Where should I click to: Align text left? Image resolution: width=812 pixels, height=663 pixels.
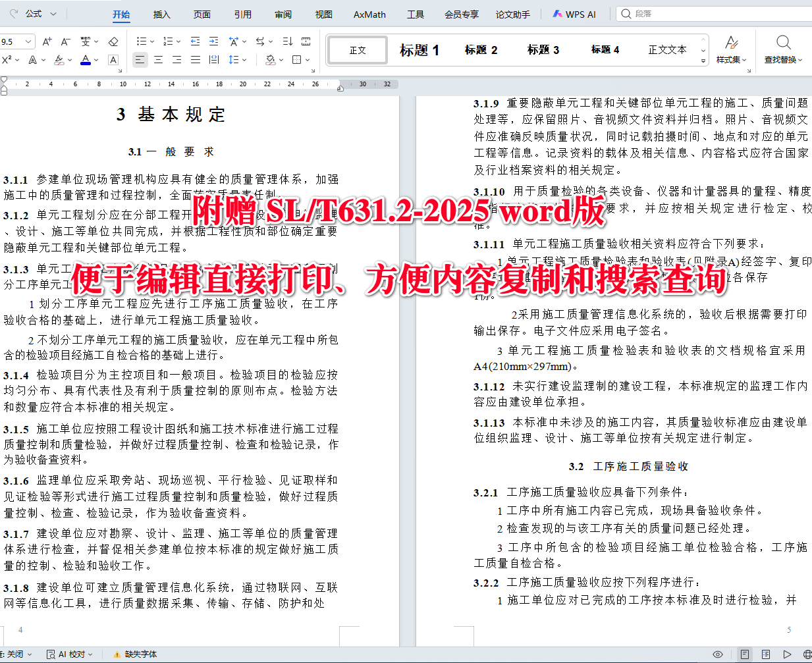pos(140,60)
